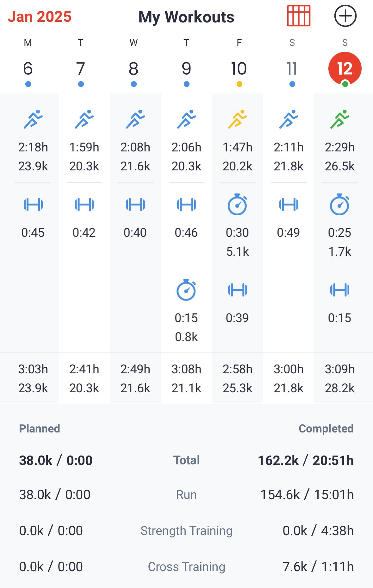Tap the Run completed 154.6k value
This screenshot has height=588, width=373.
tap(280, 495)
